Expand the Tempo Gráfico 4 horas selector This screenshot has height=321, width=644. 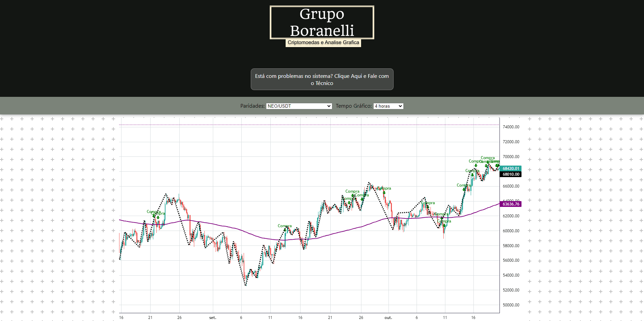(388, 106)
